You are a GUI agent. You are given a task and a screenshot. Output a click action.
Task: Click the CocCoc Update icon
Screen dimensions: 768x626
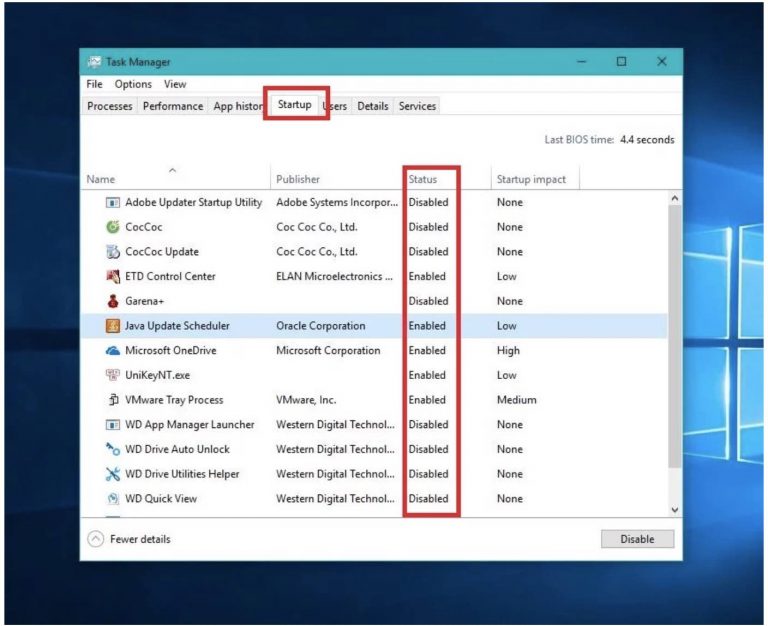pyautogui.click(x=113, y=252)
